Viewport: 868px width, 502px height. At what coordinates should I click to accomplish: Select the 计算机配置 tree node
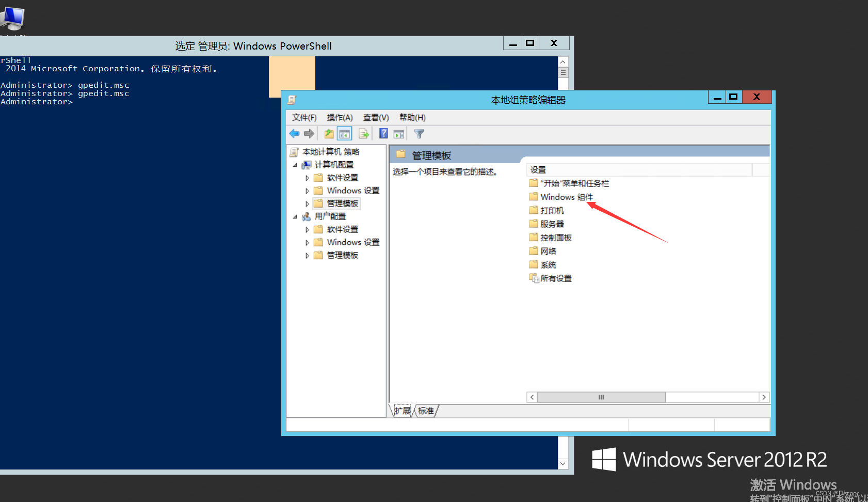coord(334,165)
